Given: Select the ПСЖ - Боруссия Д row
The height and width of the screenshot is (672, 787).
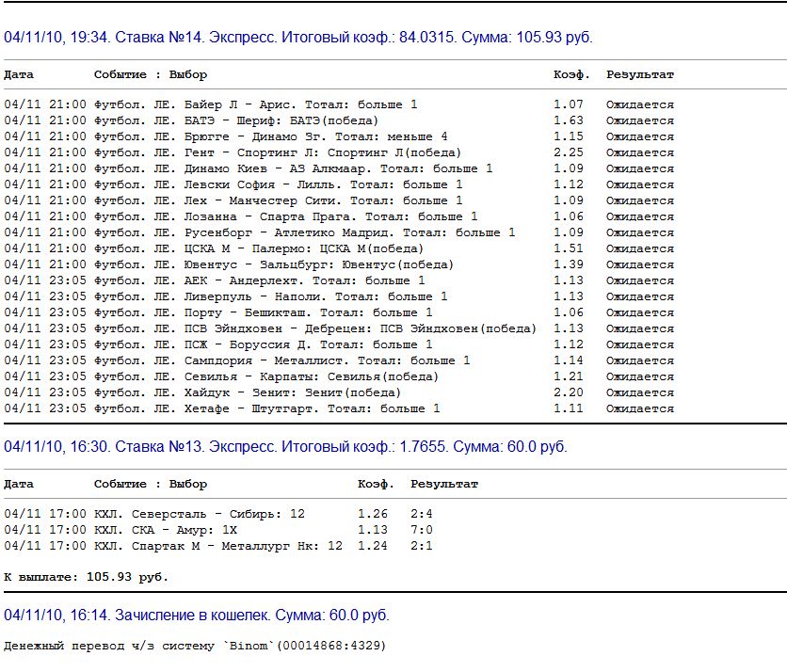Looking at the screenshot, I should pyautogui.click(x=339, y=344).
